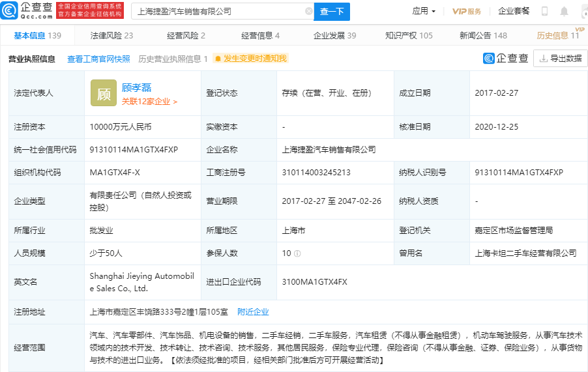Click the 查一下 search button

coord(332,12)
